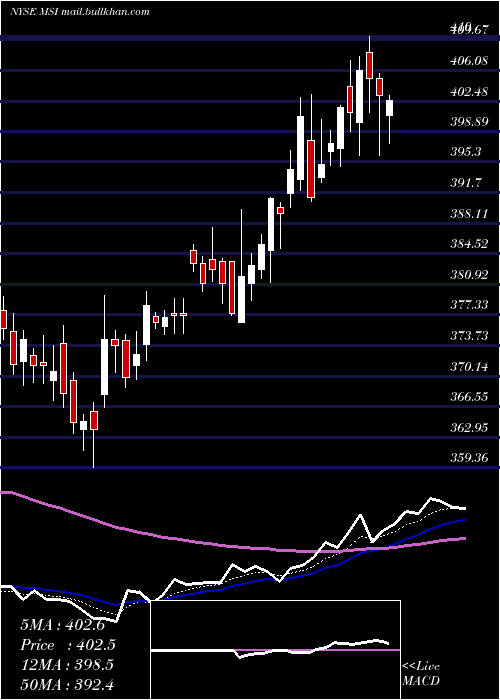Click the 395.3 price axis label
The height and width of the screenshot is (700, 500).
tap(466, 152)
